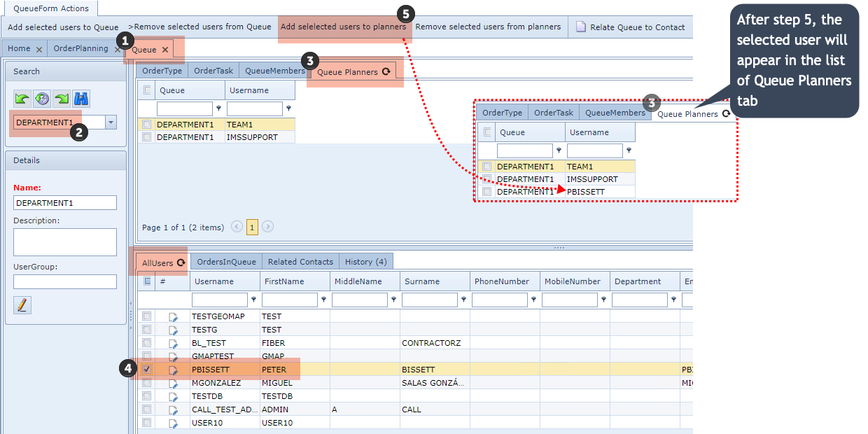The height and width of the screenshot is (434, 868).
Task: Uncheck the PBISSETT row checkbox
Action: pyautogui.click(x=146, y=369)
